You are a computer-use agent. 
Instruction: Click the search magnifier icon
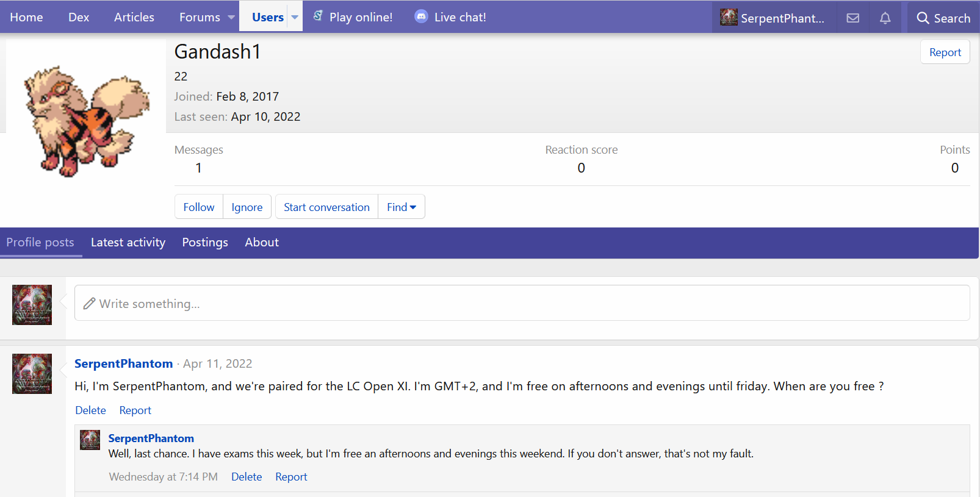[923, 18]
